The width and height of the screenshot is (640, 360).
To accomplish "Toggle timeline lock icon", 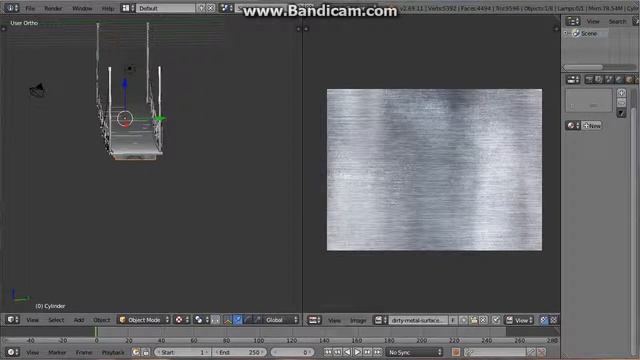I will [146, 352].
